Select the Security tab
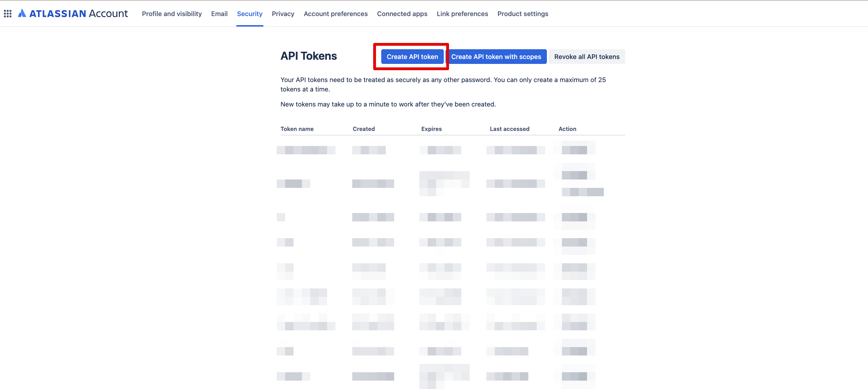Screen dimensions: 868x389 tap(249, 14)
